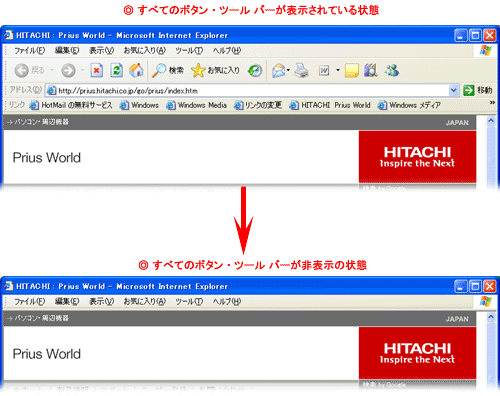Click JAPAN text in upper page header

click(x=457, y=123)
